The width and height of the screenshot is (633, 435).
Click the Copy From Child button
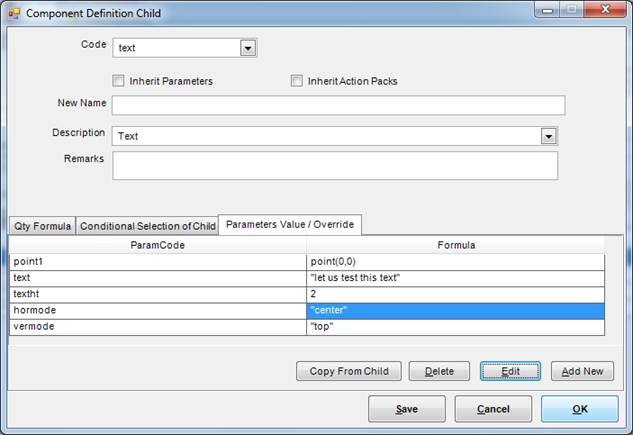coord(348,371)
